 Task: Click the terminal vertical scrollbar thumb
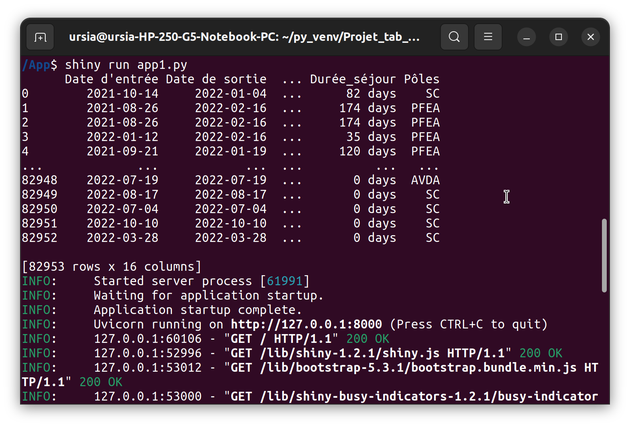tap(604, 255)
